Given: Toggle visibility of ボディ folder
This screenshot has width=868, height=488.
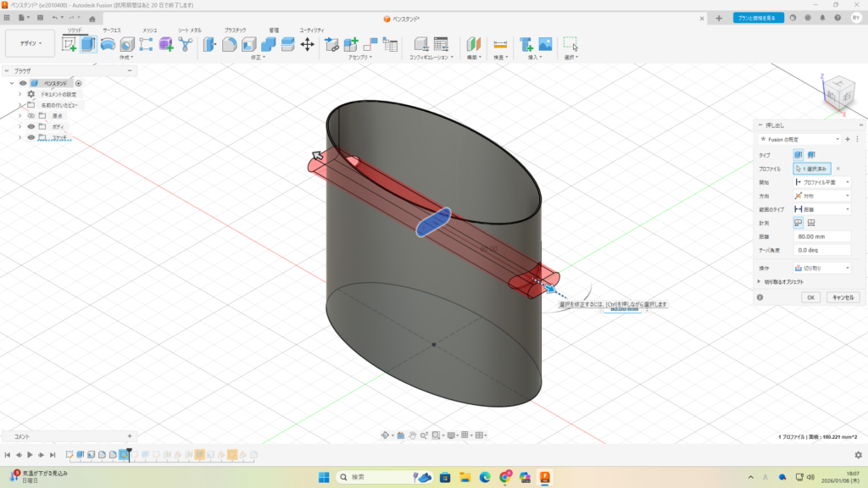Looking at the screenshot, I should pos(31,126).
